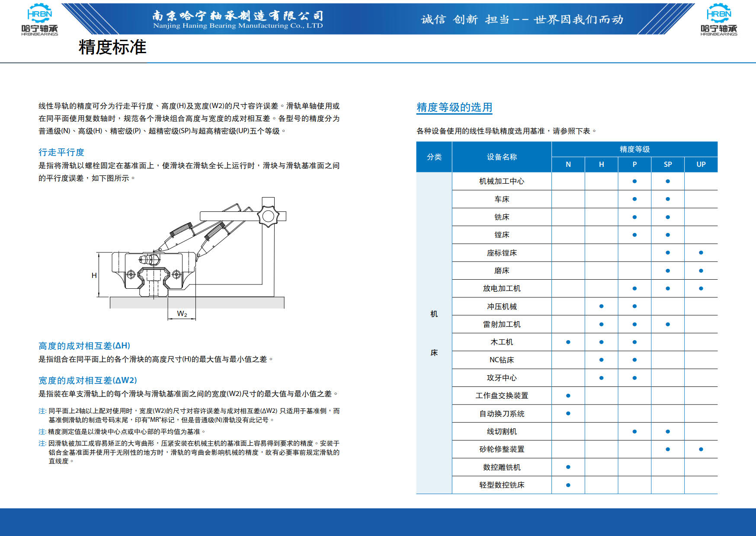The image size is (756, 536).
Task: Click the P column header
Action: 634,164
